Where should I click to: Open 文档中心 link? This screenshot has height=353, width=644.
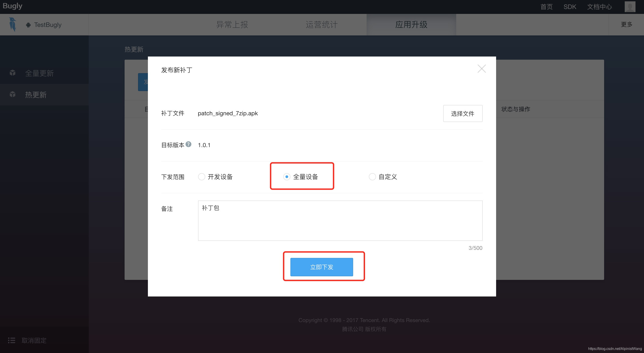tap(599, 7)
